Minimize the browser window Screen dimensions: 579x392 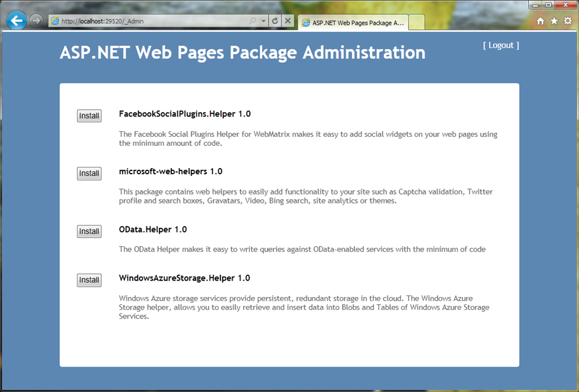[535, 5]
